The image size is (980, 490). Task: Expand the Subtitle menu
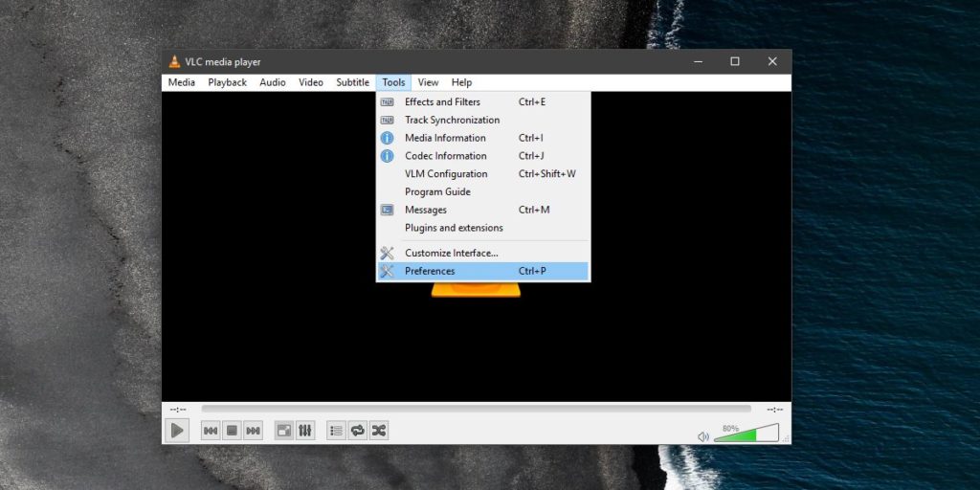coord(352,82)
